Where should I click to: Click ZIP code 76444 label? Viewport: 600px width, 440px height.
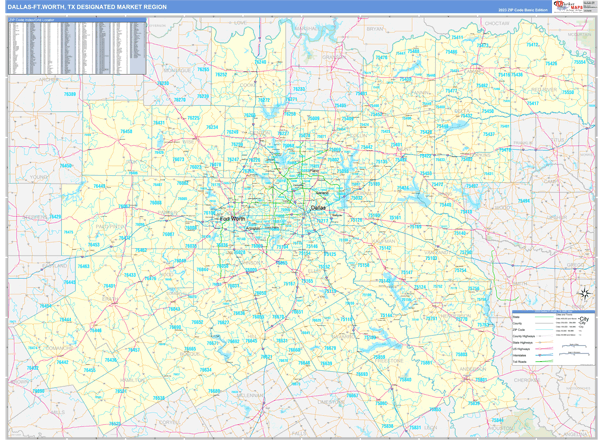click(65, 320)
